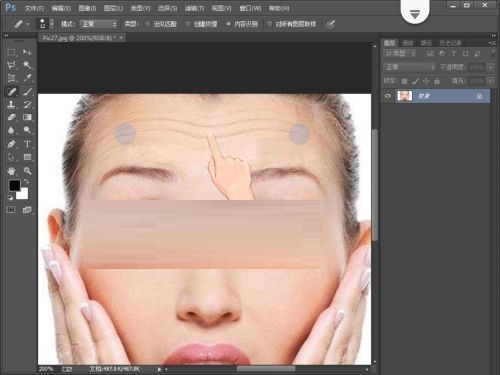Open the layer blend mode dropdown

click(409, 67)
